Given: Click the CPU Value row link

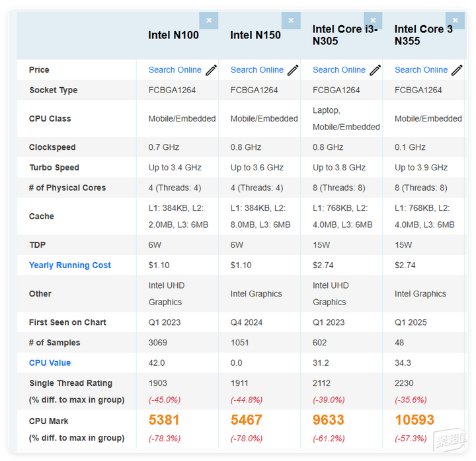Looking at the screenshot, I should (50, 363).
